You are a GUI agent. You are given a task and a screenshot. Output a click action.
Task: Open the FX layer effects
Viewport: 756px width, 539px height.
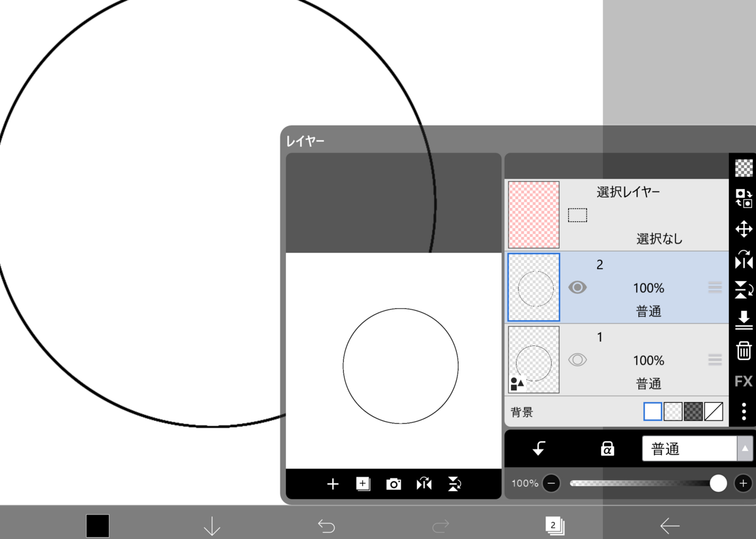coord(743,381)
